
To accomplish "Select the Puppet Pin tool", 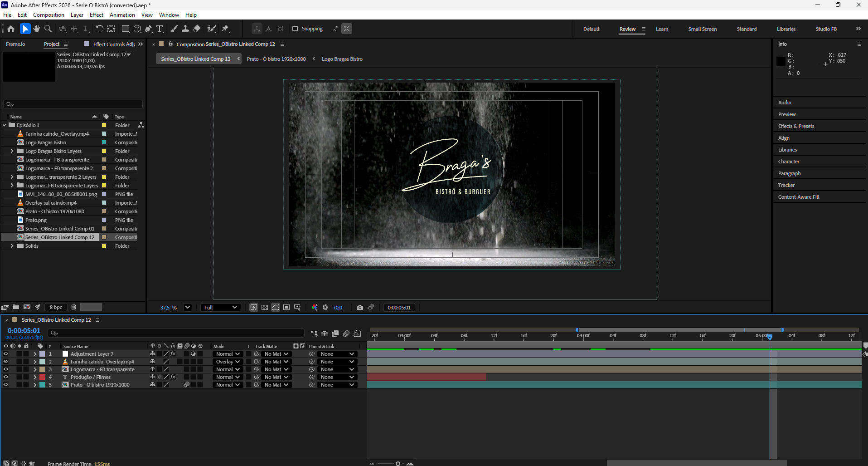I will click(226, 29).
